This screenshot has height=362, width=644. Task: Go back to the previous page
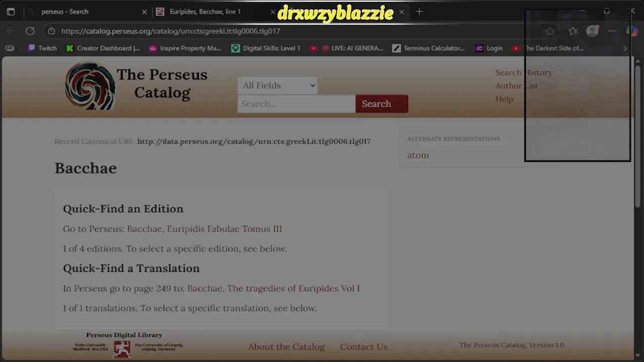click(11, 31)
